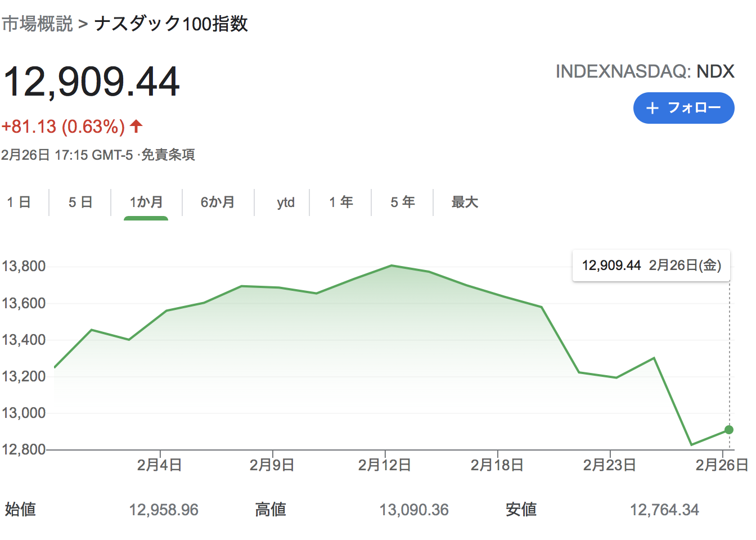Click the 始値 label
Viewport: 756px width, 540px height.
click(x=20, y=510)
